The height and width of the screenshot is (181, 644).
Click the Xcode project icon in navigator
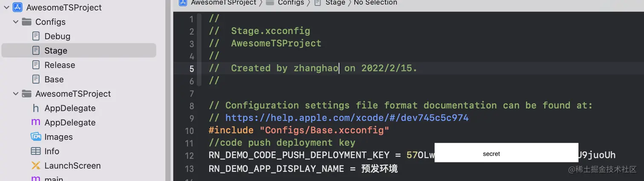click(x=17, y=7)
